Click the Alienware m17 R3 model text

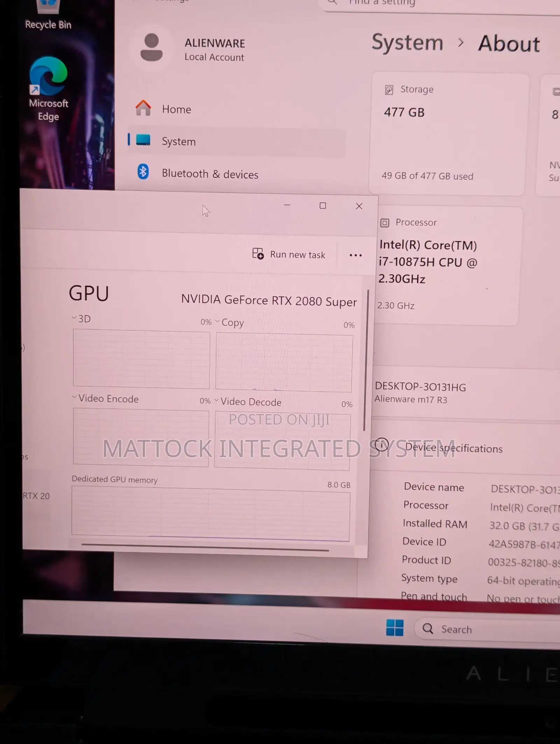coord(411,399)
